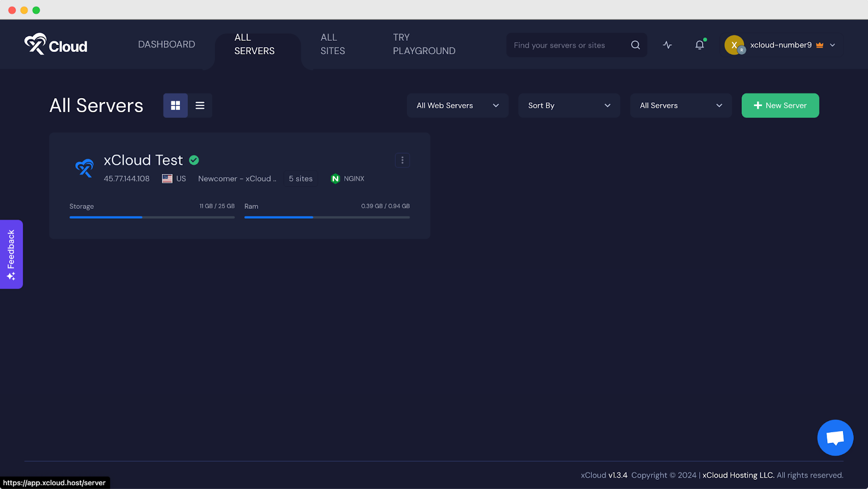Click the NGINX stack icon
The image size is (868, 489).
(x=335, y=179)
